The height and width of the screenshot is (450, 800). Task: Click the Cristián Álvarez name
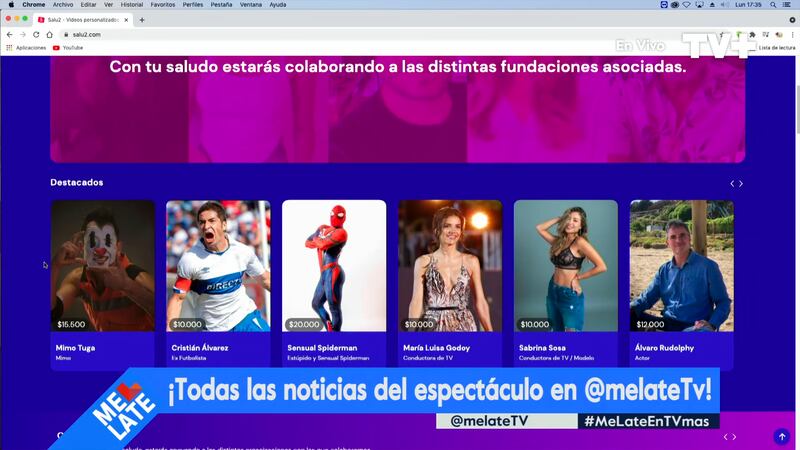pyautogui.click(x=200, y=348)
